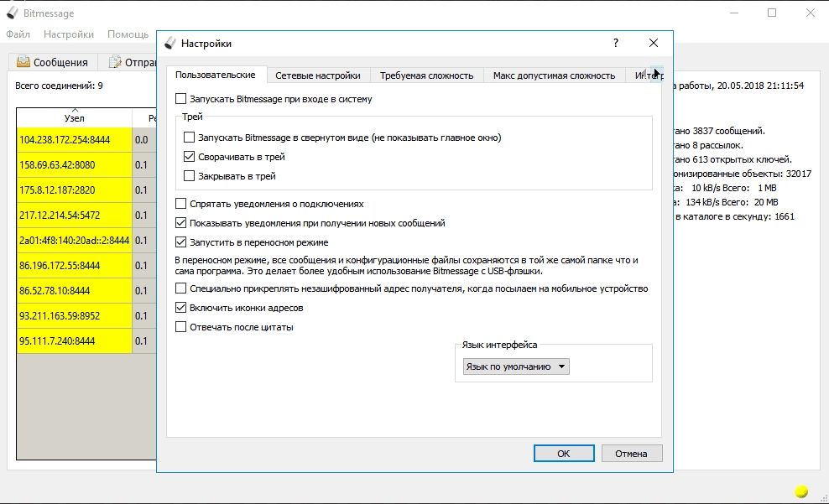Go to Макс допустимая сложность tab
Screen dimensions: 829x504
(554, 75)
